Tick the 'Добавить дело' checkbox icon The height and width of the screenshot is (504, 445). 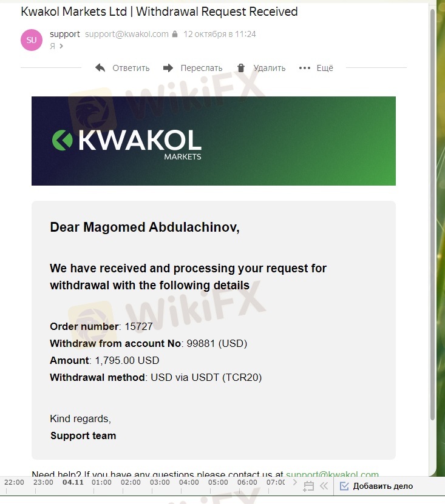(x=344, y=486)
